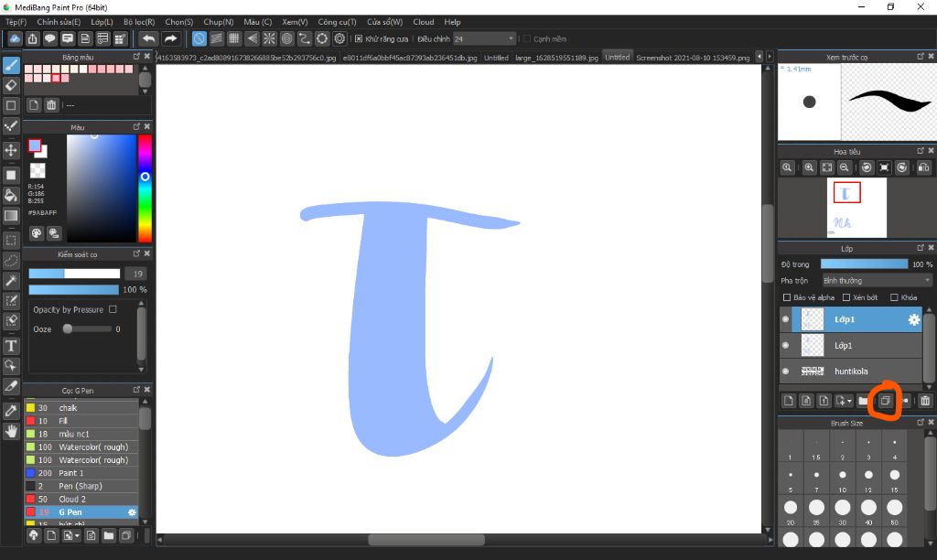The image size is (937, 560).
Task: Open snap settings gear icon
Action: pyautogui.click(x=340, y=38)
